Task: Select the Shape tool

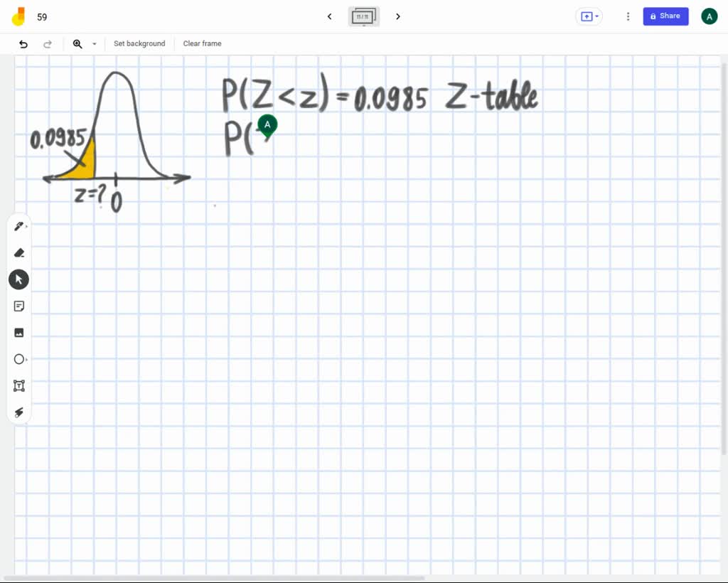Action: [18, 359]
